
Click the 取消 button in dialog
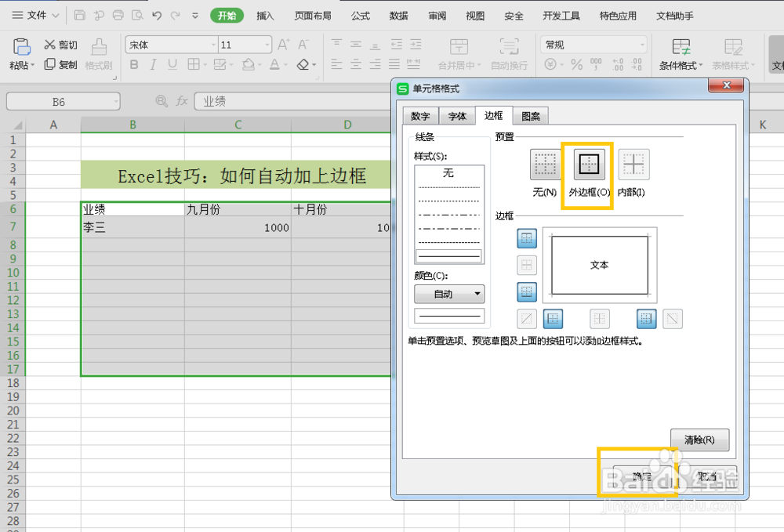tap(707, 476)
